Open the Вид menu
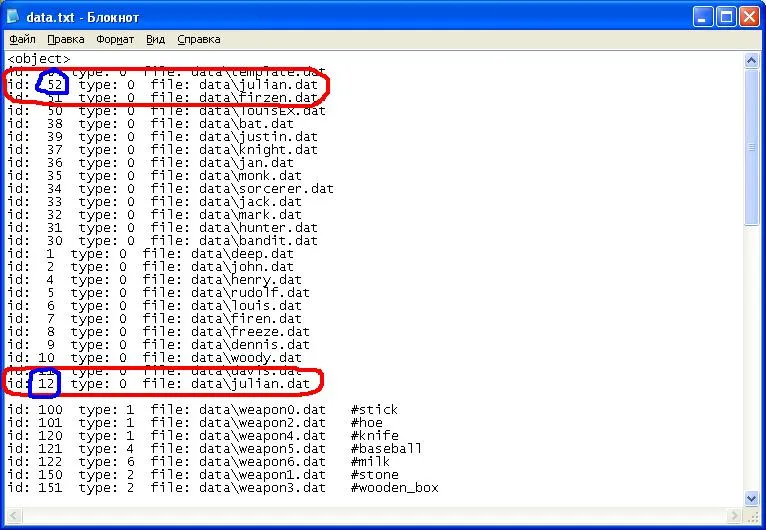The image size is (766, 530). 155,39
